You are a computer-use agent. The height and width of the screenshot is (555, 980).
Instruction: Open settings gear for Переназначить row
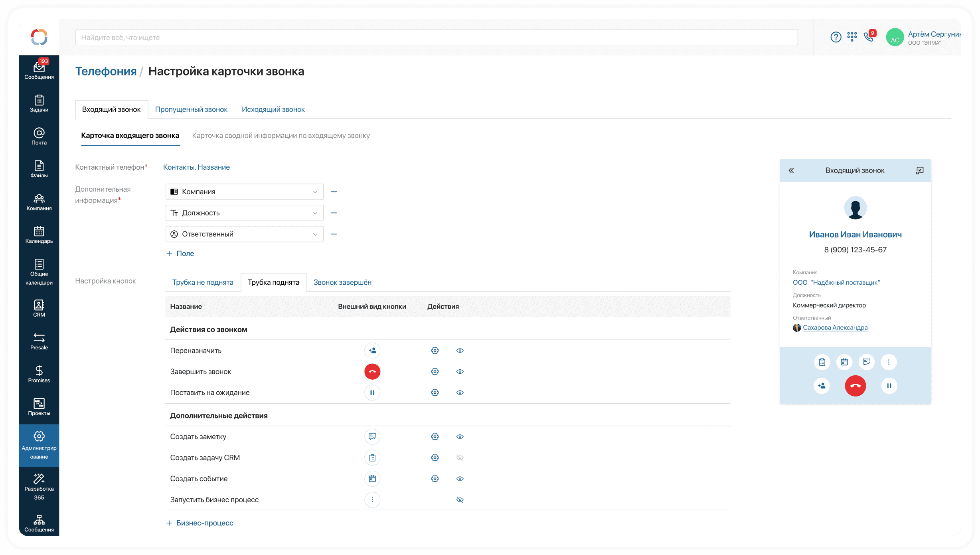435,351
